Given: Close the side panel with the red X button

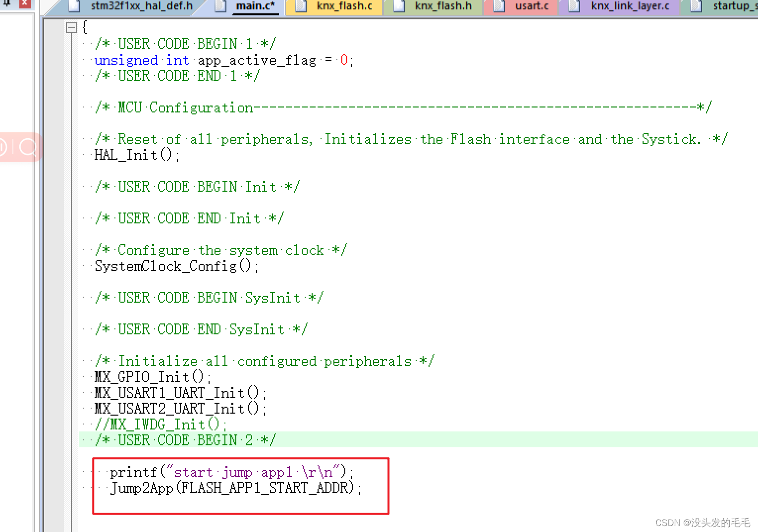Looking at the screenshot, I should coord(24,4).
